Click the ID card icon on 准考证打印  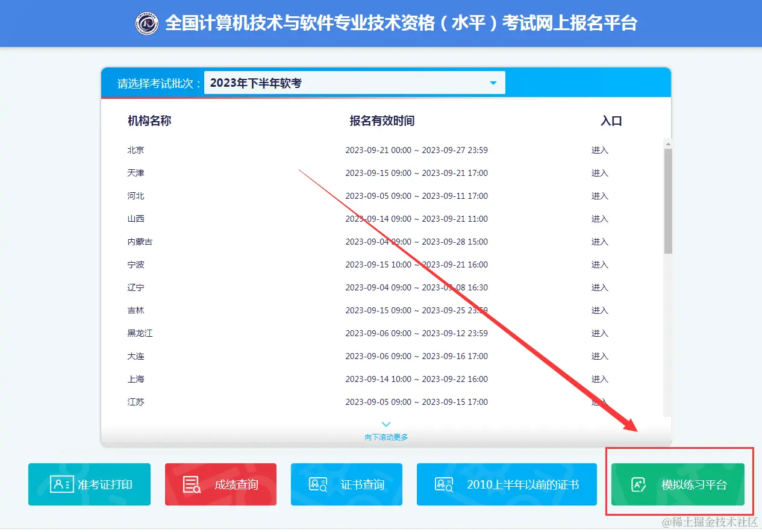(x=61, y=484)
